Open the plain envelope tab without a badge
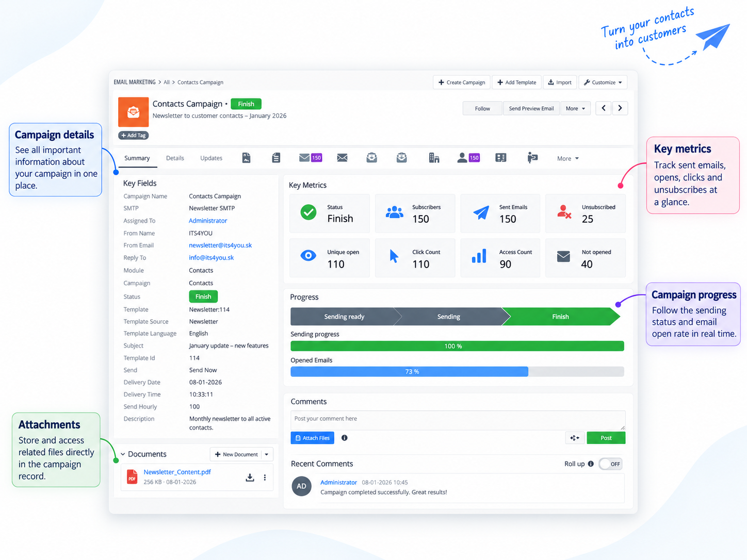This screenshot has width=747, height=560. (342, 158)
